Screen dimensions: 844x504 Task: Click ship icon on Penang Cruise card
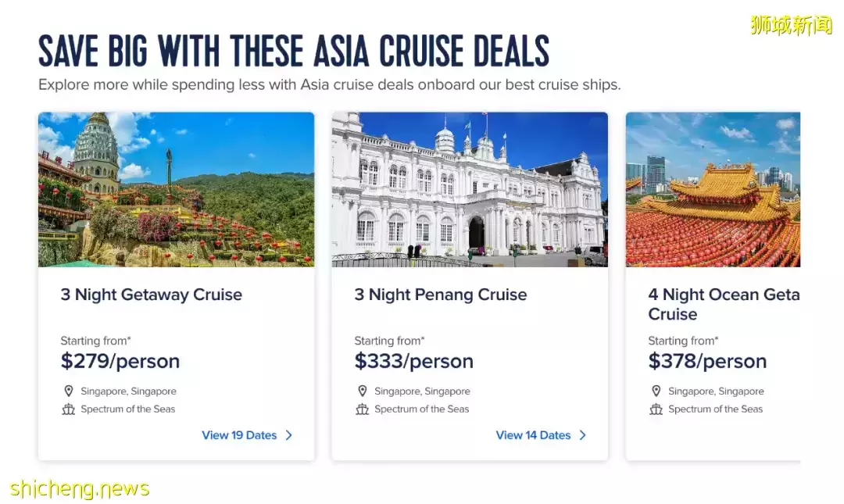click(x=363, y=409)
